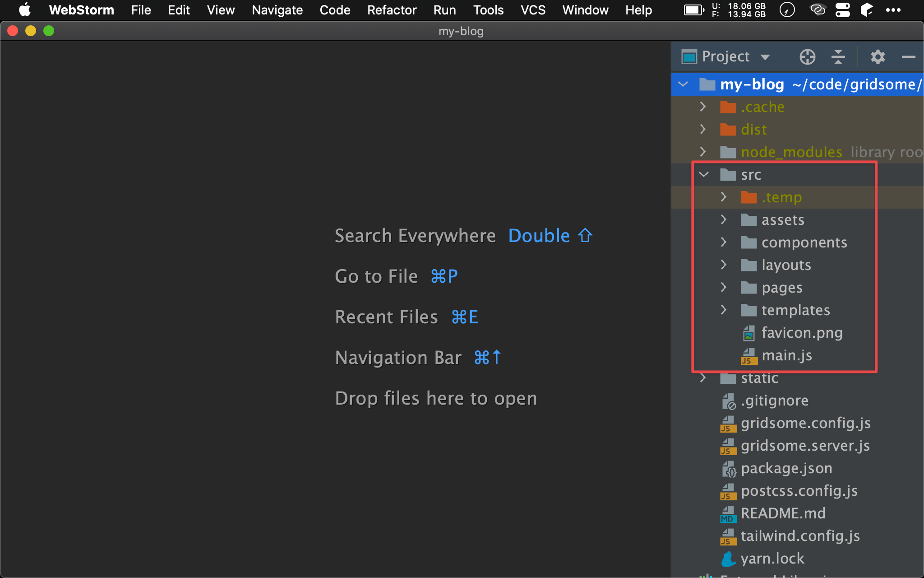Click the README.md markdown file icon

728,514
